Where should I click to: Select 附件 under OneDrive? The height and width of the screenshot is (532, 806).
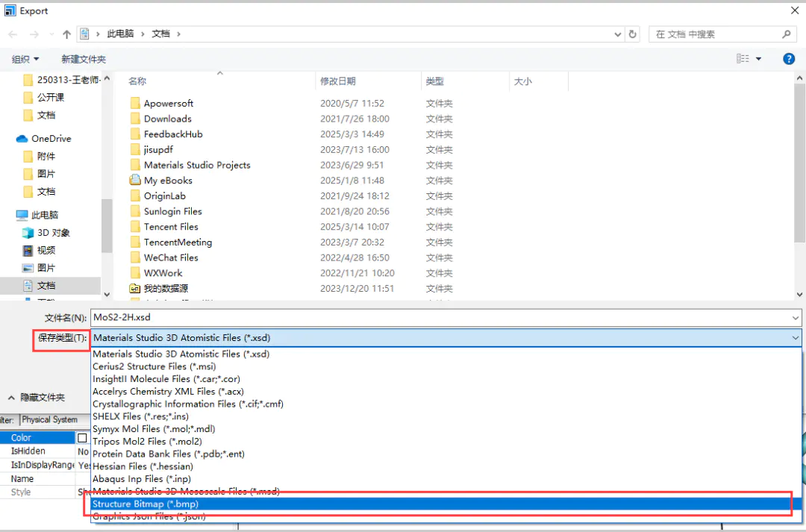tap(46, 156)
